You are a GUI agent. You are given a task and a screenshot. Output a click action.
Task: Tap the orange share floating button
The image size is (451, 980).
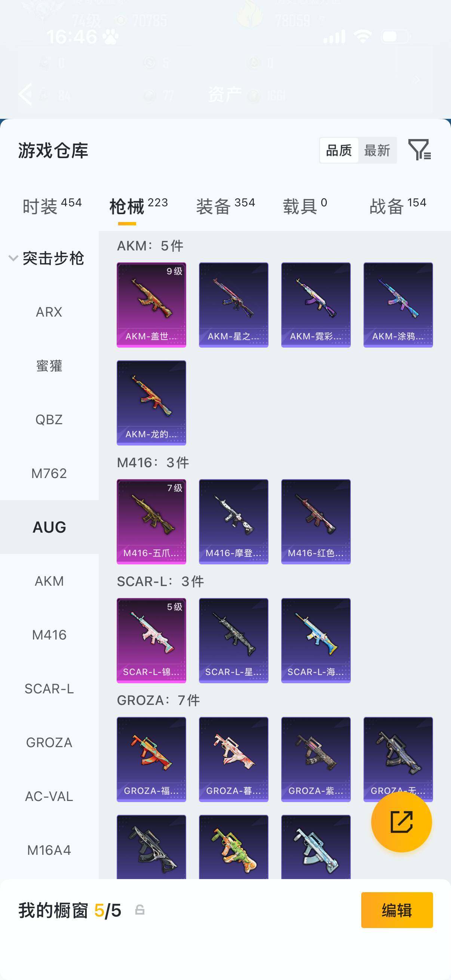[401, 822]
